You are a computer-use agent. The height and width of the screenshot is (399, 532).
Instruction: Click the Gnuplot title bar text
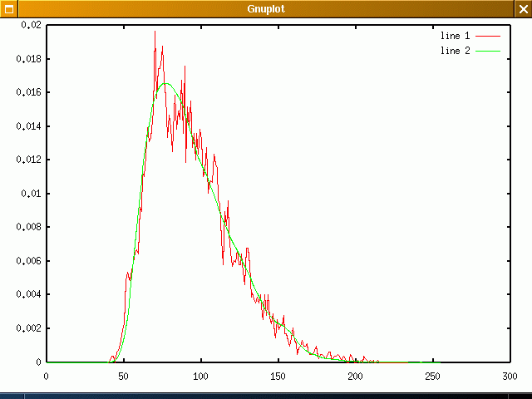[x=266, y=8]
